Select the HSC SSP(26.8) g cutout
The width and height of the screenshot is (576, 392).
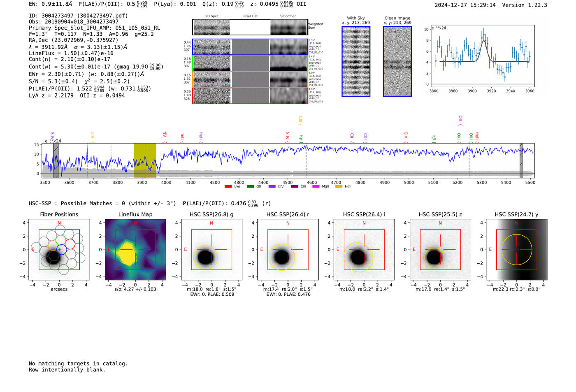click(x=211, y=250)
